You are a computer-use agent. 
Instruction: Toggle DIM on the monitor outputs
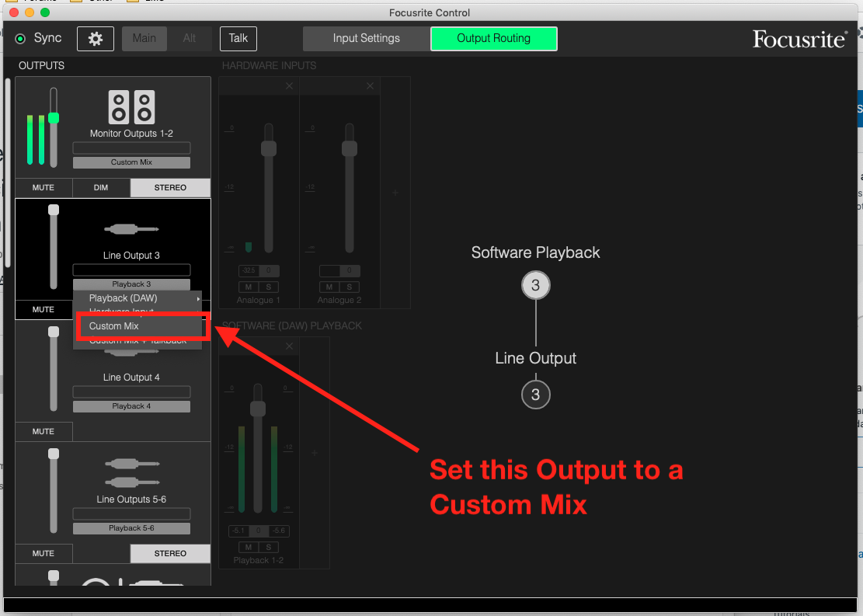101,188
